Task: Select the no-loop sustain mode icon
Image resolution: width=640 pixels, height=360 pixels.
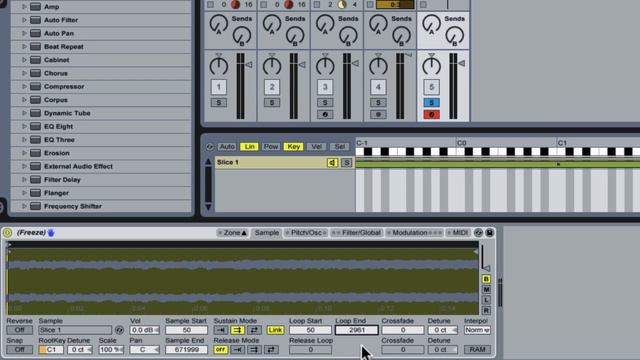Action: (x=221, y=330)
